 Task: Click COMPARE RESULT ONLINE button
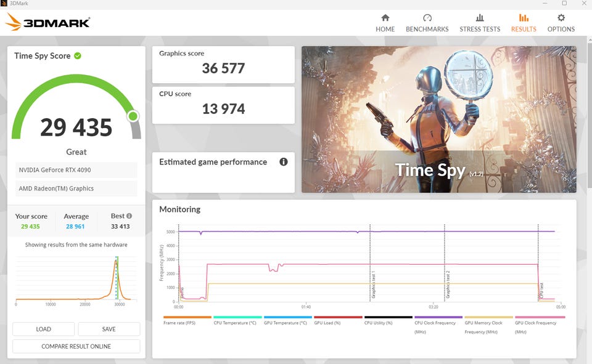(76, 346)
